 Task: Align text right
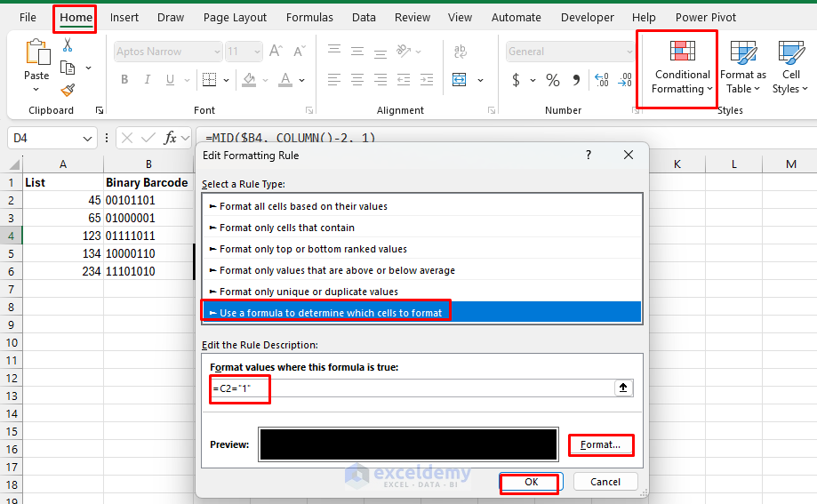[x=380, y=80]
